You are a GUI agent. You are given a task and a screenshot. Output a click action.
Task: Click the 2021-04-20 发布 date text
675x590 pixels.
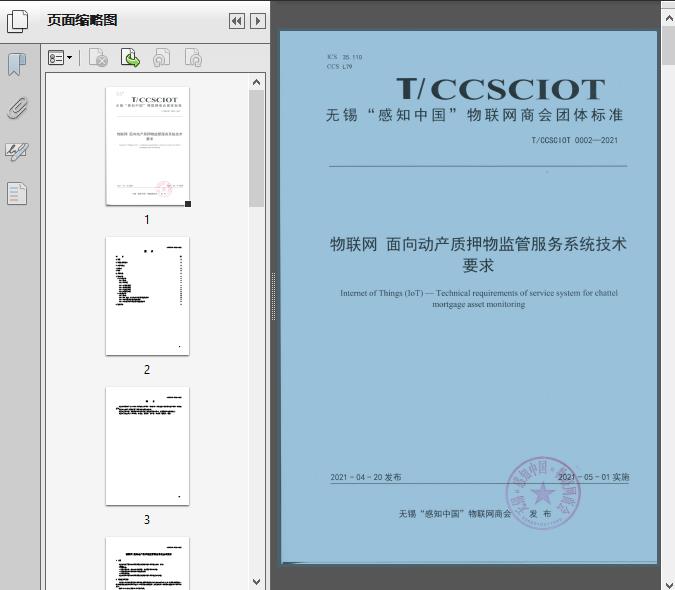click(x=366, y=477)
